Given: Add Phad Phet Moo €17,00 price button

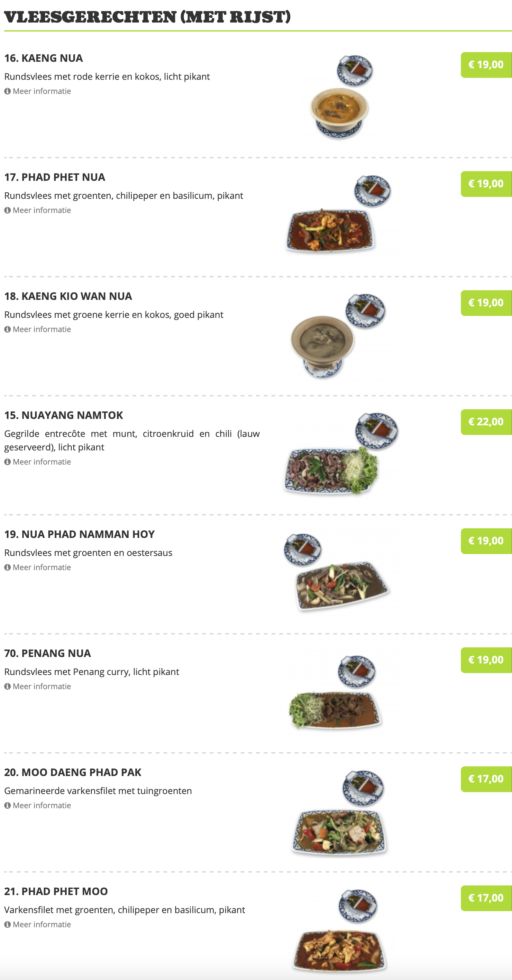Looking at the screenshot, I should (486, 899).
